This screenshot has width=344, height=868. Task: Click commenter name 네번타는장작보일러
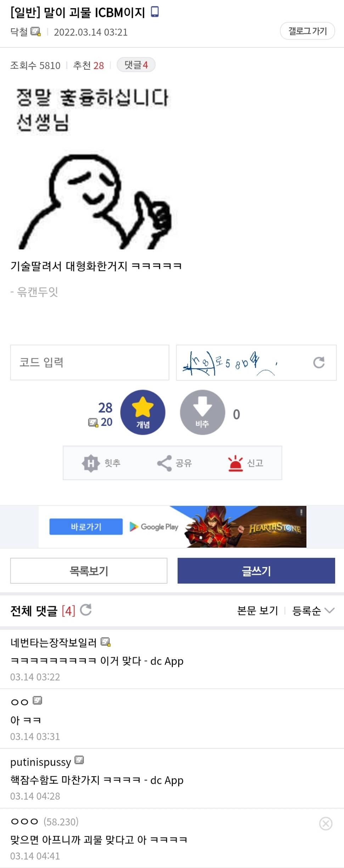[x=53, y=643]
